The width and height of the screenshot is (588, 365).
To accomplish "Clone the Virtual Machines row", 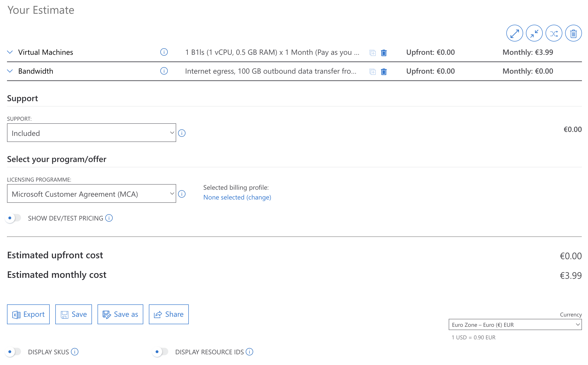I will [x=372, y=53].
